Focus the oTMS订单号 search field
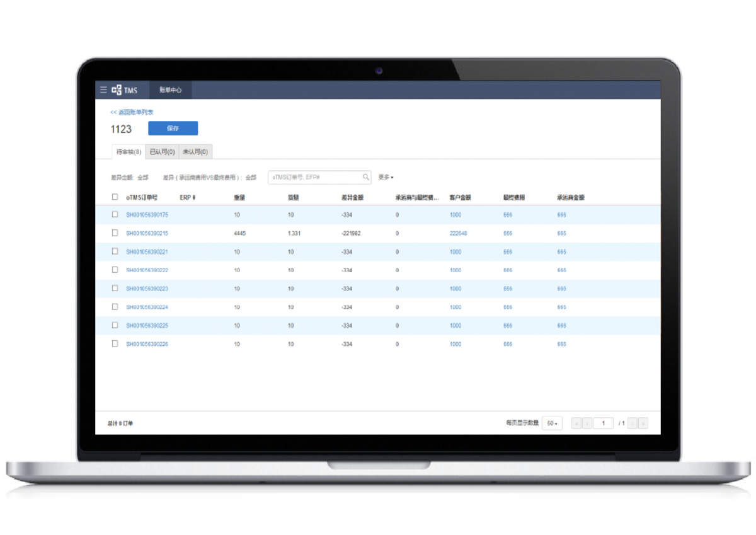756x535 pixels. point(315,178)
